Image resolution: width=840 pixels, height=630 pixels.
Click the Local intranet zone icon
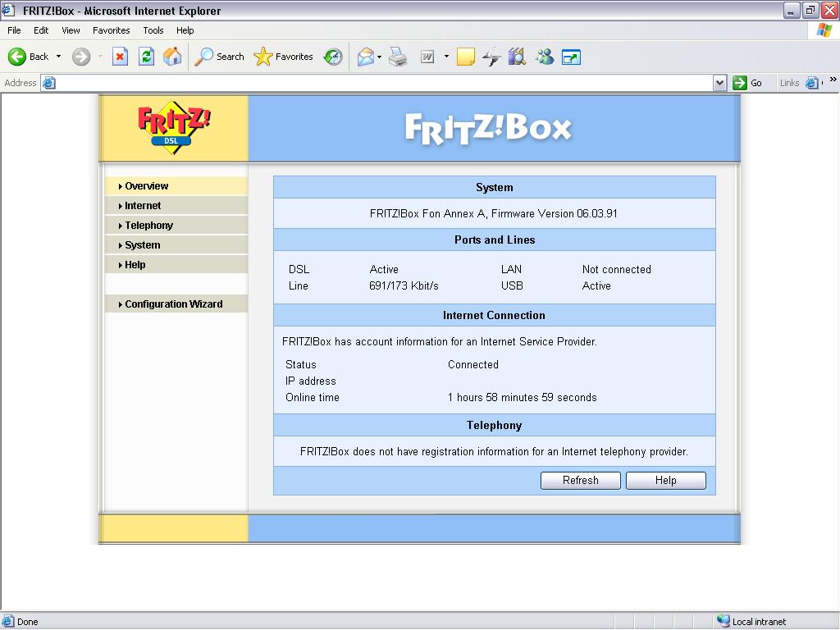click(724, 621)
